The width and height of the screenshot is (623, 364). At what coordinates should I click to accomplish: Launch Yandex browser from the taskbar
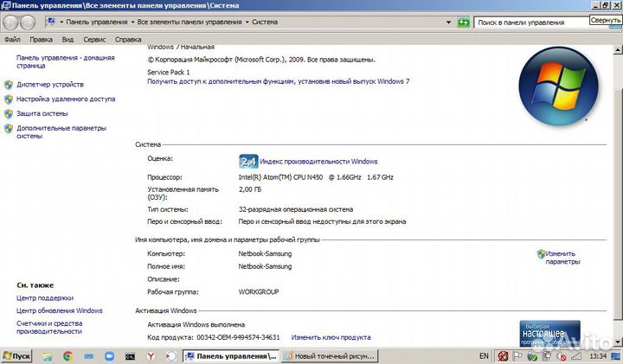(151, 356)
